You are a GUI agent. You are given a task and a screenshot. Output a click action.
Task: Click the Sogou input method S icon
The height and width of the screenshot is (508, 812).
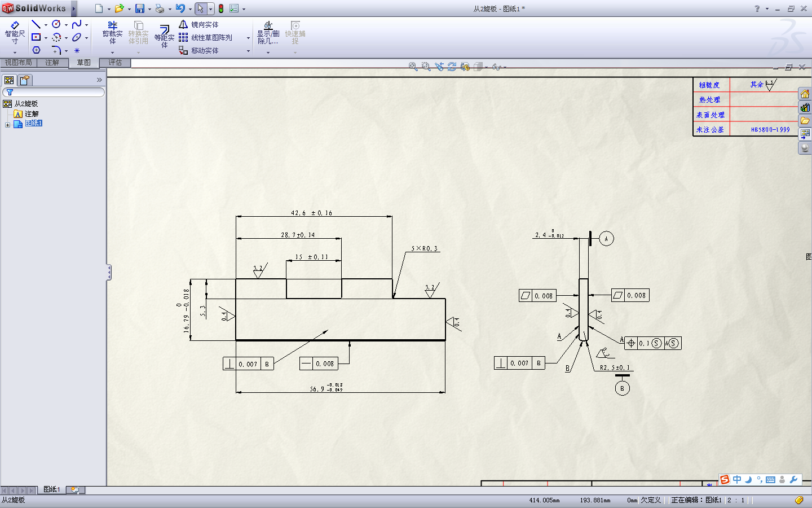725,479
